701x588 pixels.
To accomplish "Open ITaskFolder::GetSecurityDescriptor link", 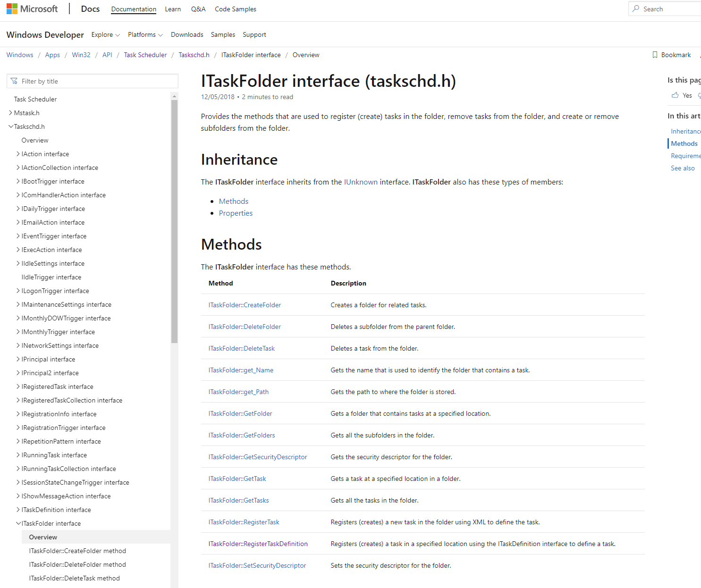I will [x=258, y=457].
